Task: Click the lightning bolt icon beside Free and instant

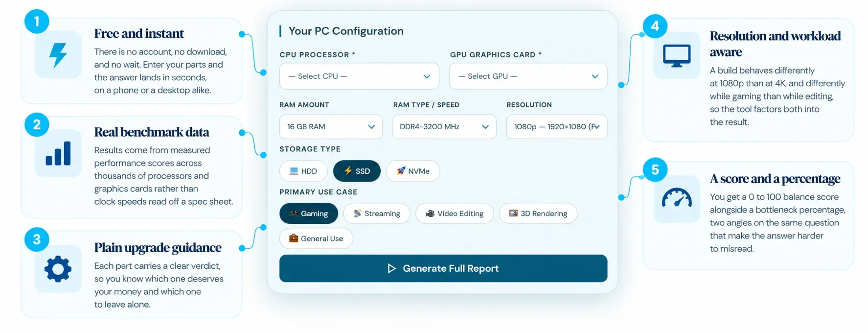Action: click(x=58, y=54)
